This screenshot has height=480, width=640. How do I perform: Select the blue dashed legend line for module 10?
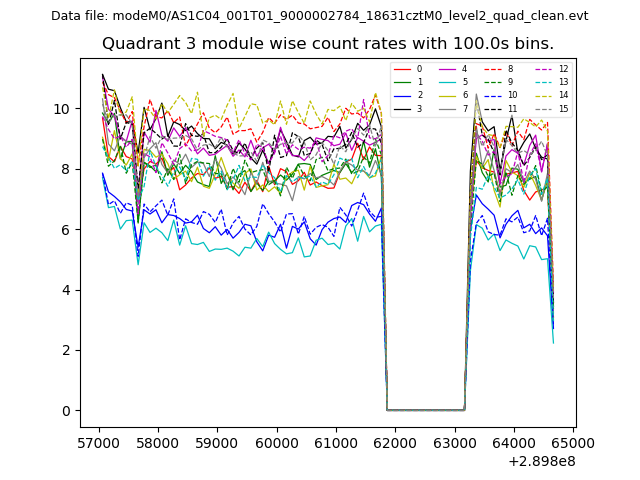pyautogui.click(x=494, y=95)
